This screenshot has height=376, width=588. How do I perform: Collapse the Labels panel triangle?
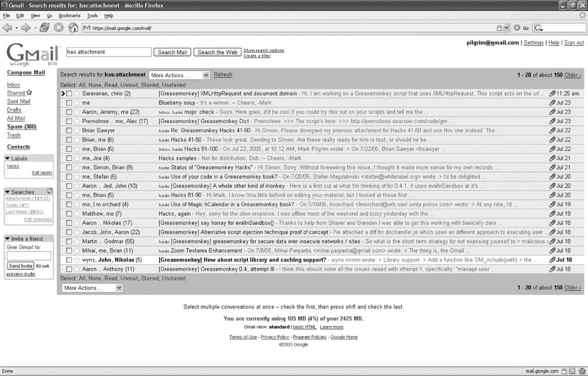pyautogui.click(x=8, y=158)
